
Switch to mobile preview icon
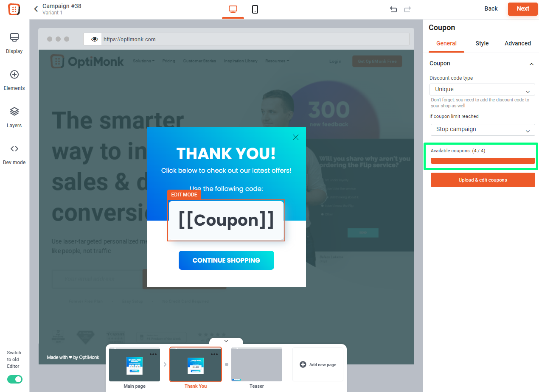coord(255,9)
